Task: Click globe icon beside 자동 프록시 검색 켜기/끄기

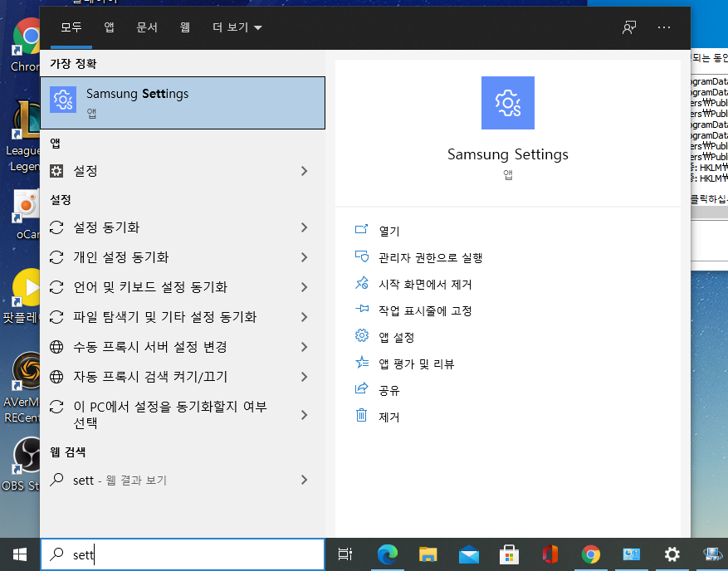Action: 56,377
